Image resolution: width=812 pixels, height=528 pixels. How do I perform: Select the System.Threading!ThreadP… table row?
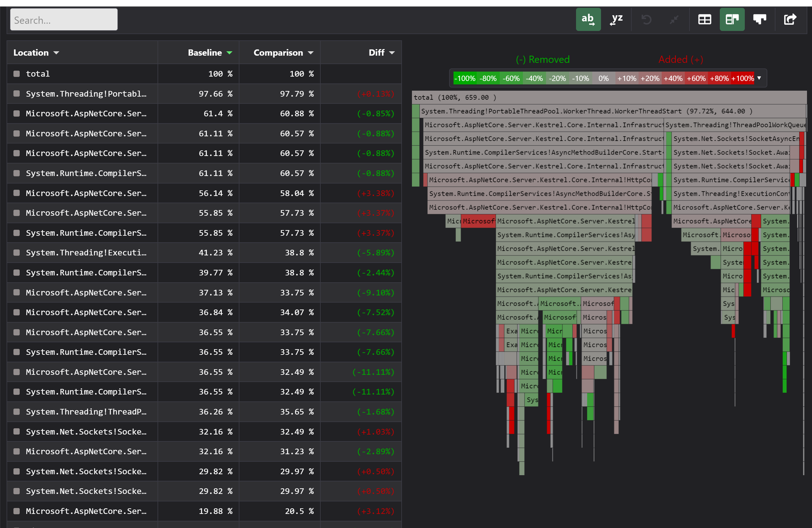click(86, 412)
